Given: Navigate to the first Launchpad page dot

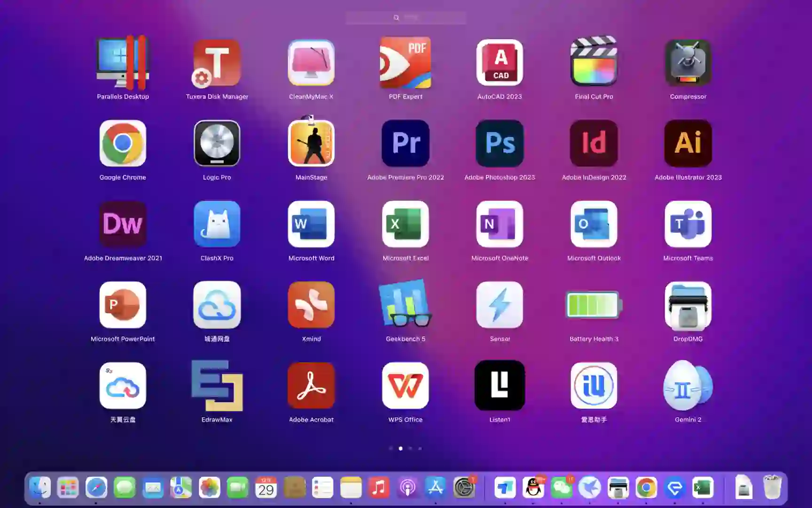Looking at the screenshot, I should pyautogui.click(x=390, y=448).
